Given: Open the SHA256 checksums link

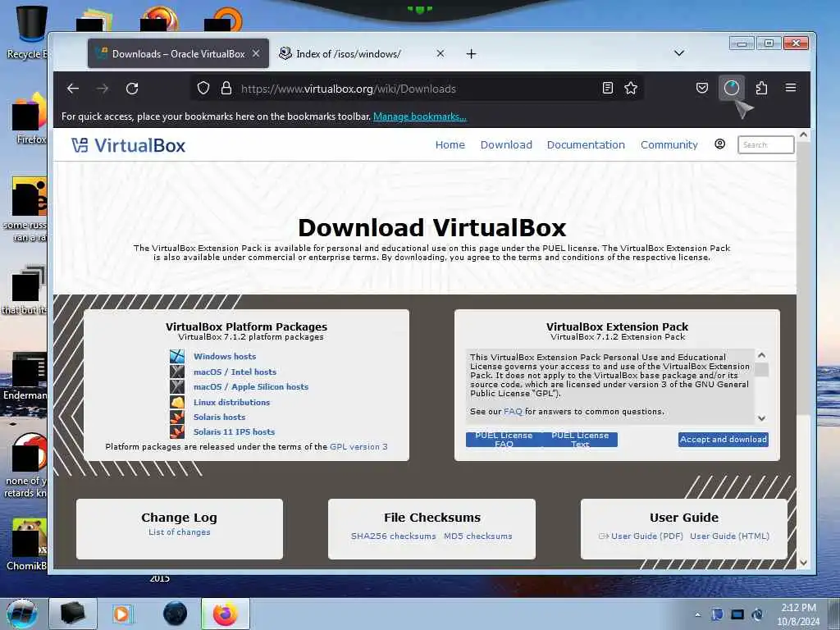Looking at the screenshot, I should (393, 536).
